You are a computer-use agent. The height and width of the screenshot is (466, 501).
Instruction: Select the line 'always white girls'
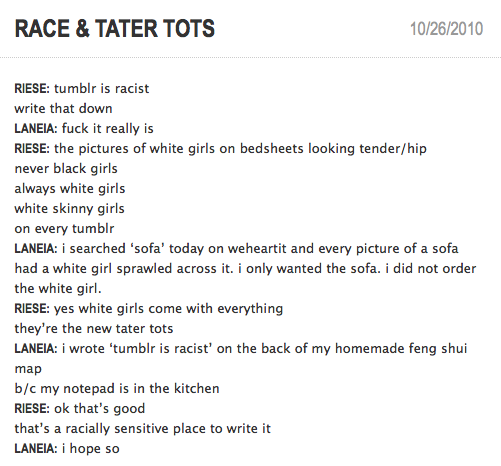point(70,189)
